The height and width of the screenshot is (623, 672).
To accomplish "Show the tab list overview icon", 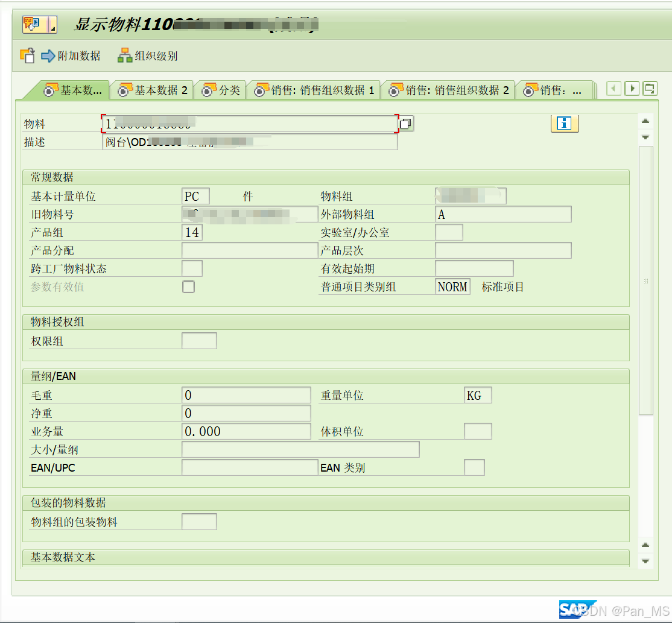I will tap(650, 89).
